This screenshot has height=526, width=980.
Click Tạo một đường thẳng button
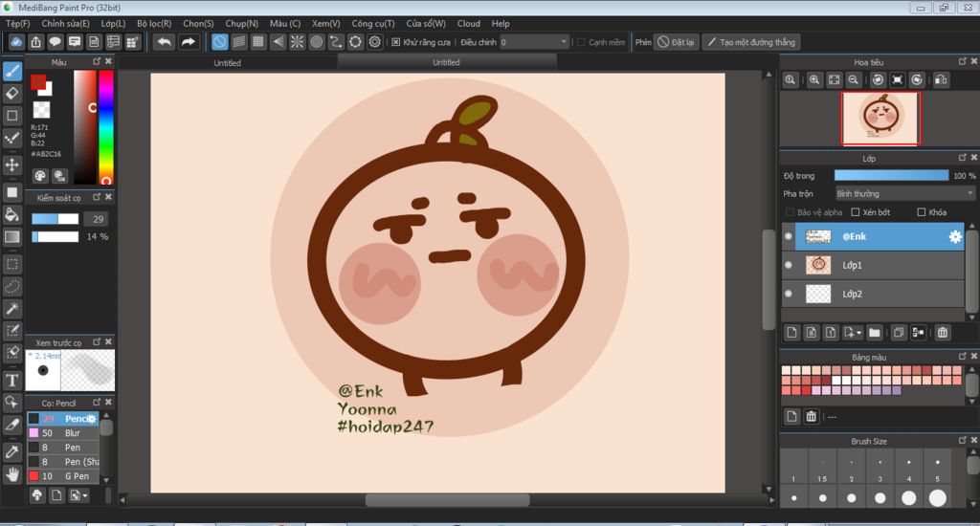click(x=752, y=42)
